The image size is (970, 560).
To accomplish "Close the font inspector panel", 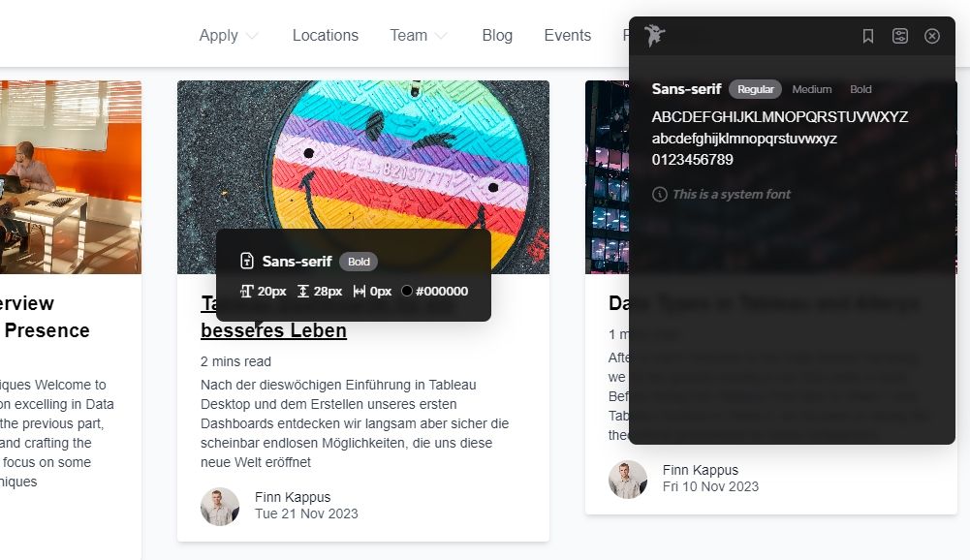I will [931, 36].
